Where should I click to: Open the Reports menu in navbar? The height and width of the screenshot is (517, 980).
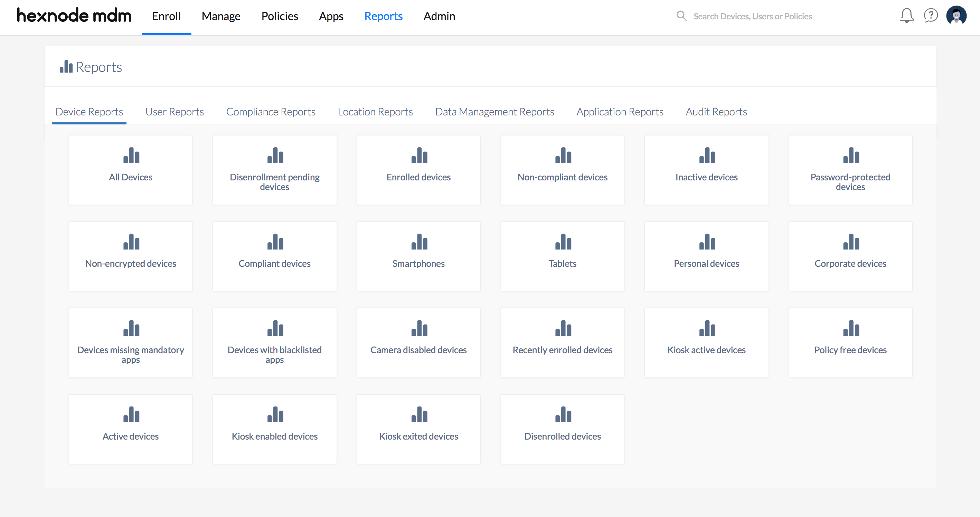383,16
